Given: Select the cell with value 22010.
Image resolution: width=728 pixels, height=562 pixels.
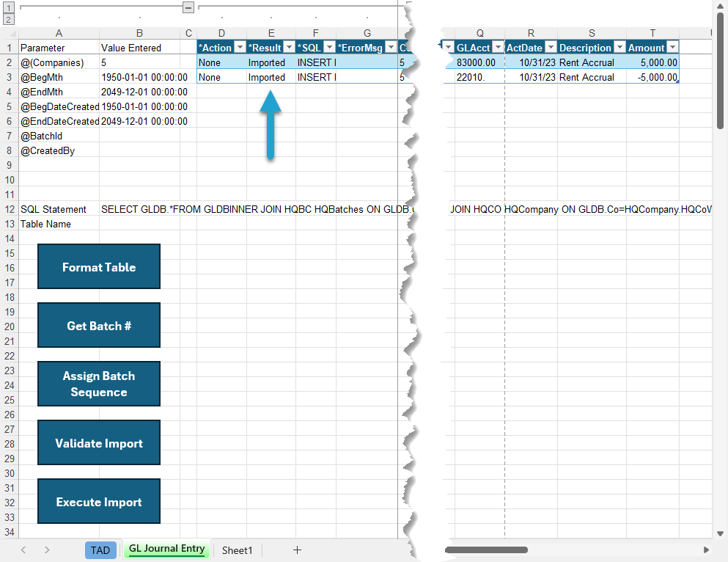Looking at the screenshot, I should pos(479,77).
